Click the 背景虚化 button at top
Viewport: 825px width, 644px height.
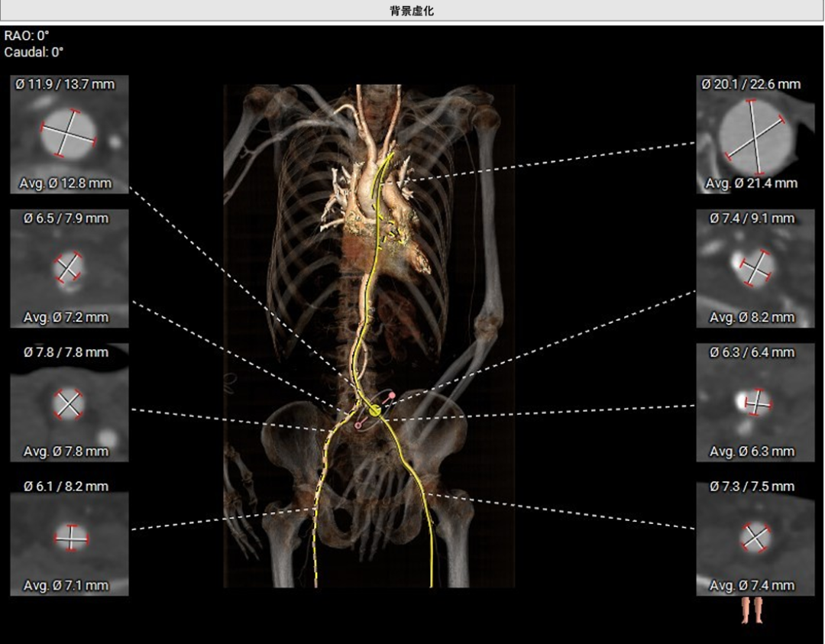point(412,11)
